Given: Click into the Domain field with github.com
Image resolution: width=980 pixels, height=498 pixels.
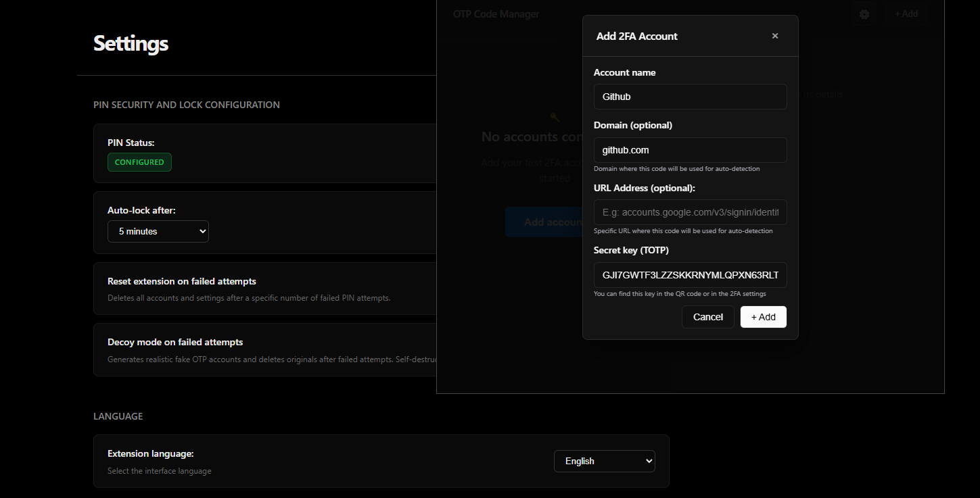Looking at the screenshot, I should coord(690,150).
